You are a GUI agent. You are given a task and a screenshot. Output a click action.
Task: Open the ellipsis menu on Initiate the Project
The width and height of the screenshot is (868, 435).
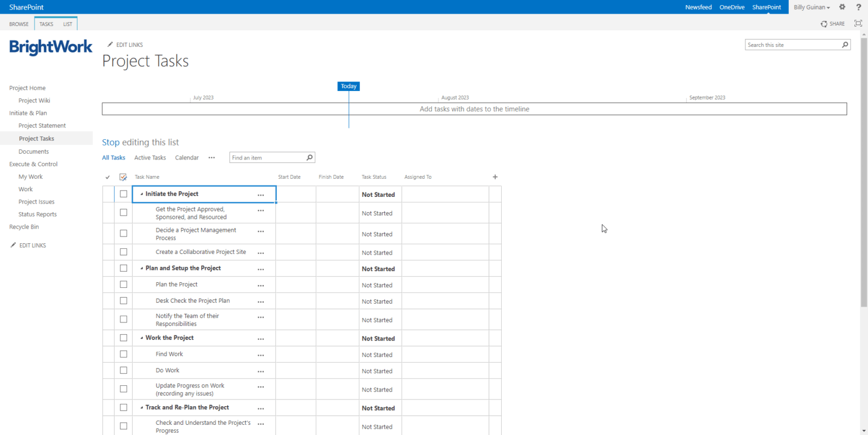click(261, 194)
